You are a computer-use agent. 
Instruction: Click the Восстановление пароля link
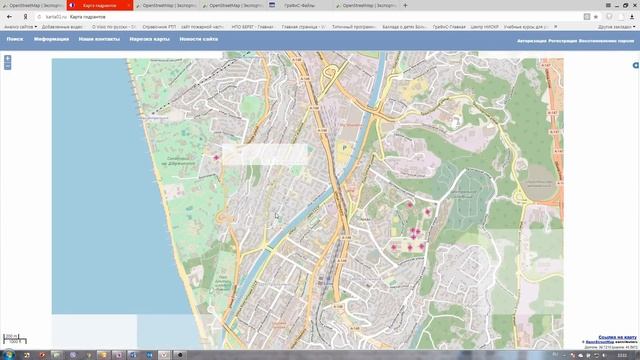click(606, 41)
